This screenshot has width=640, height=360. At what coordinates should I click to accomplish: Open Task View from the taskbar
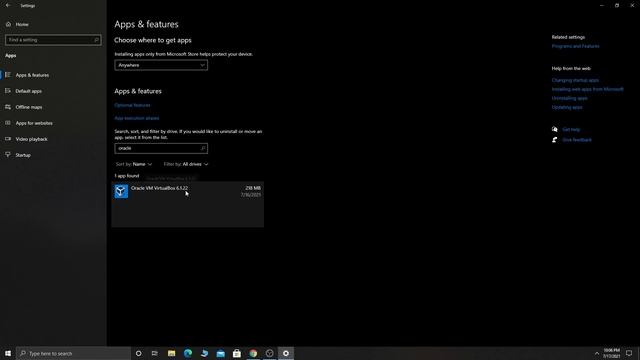point(155,353)
